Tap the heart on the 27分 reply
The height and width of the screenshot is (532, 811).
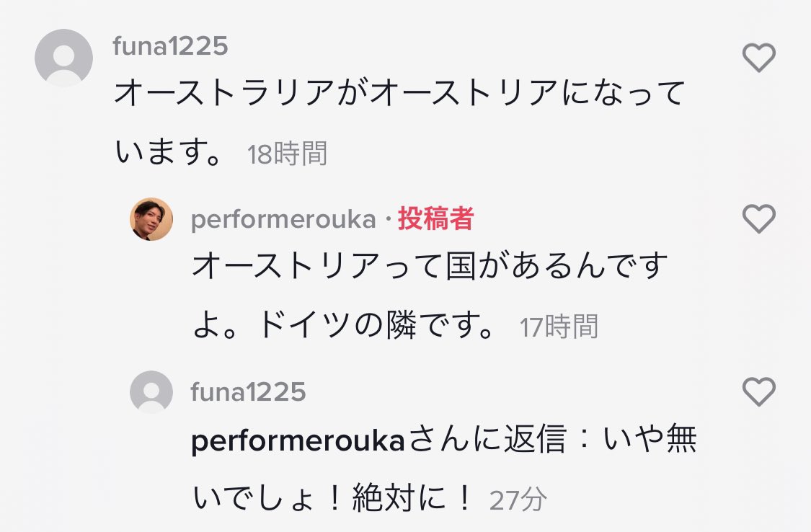(x=758, y=392)
